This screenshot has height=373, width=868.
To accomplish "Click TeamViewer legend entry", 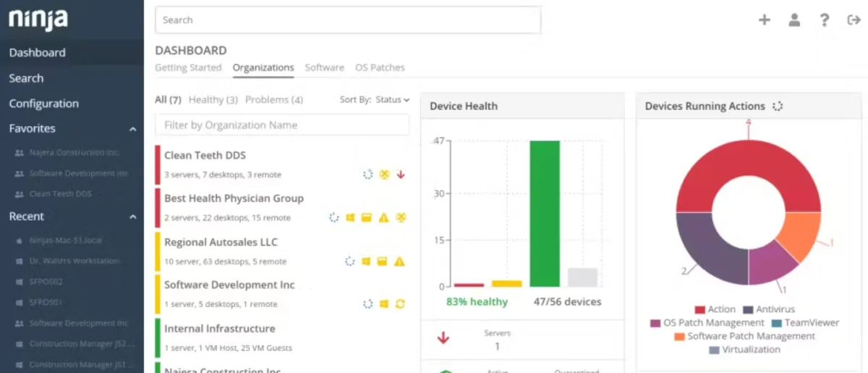I will coord(805,323).
